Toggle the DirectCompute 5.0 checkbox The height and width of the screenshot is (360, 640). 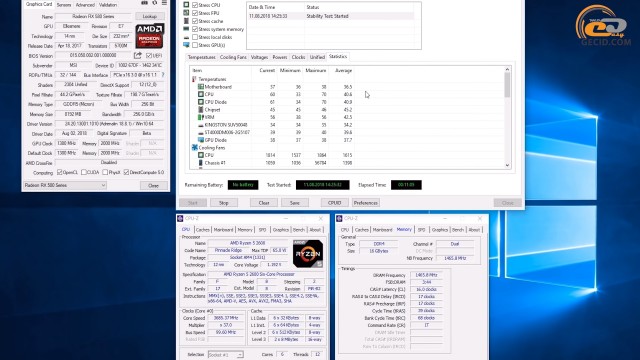click(x=127, y=172)
